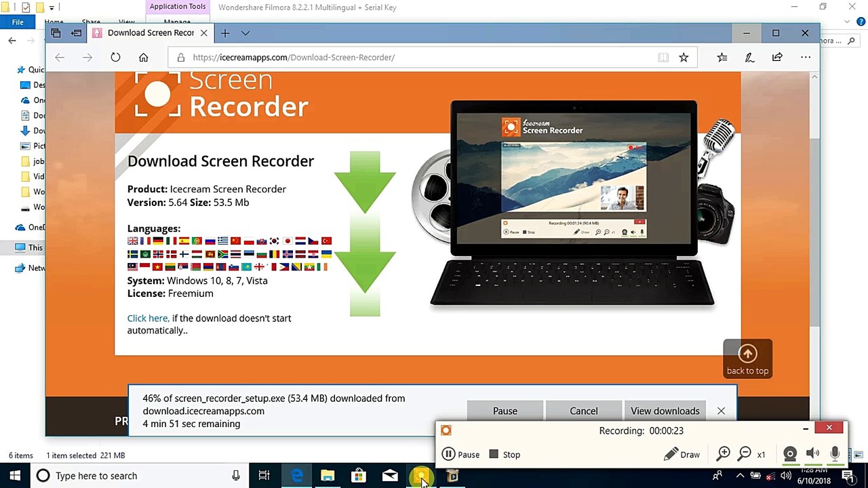This screenshot has height=488, width=868.
Task: Close the Download Screen Recorder tab
Action: point(205,33)
